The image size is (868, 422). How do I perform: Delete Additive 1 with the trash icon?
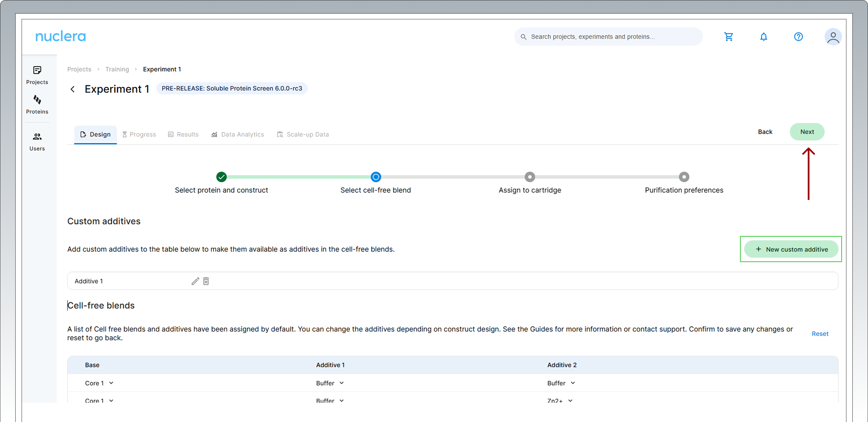click(x=206, y=281)
